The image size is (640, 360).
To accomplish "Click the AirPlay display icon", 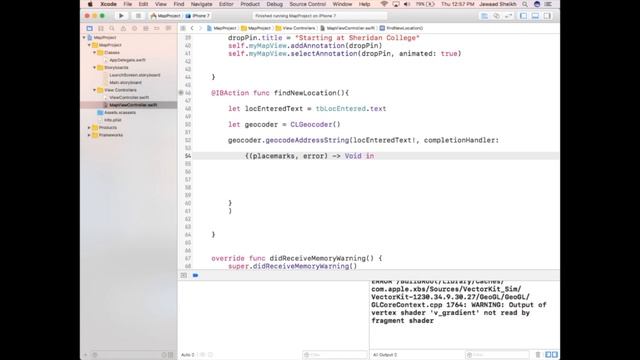I will (x=396, y=4).
